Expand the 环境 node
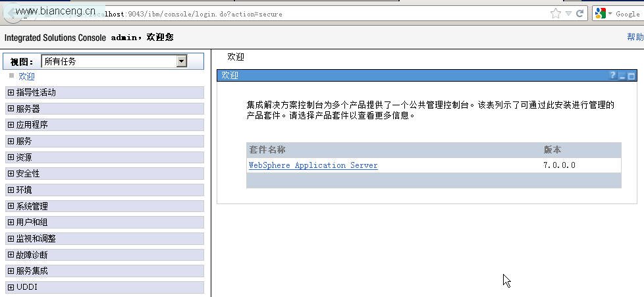Viewport: 644px width, 297px height. click(x=11, y=190)
